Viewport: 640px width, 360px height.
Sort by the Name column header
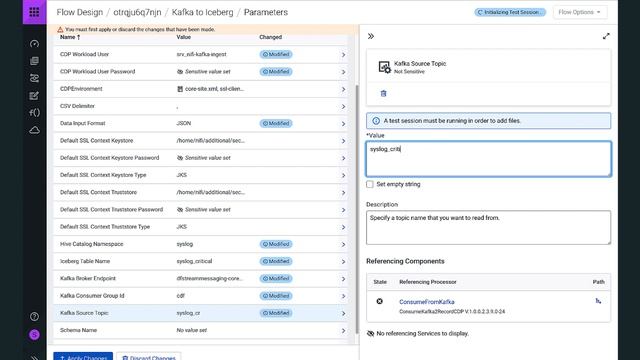point(70,37)
